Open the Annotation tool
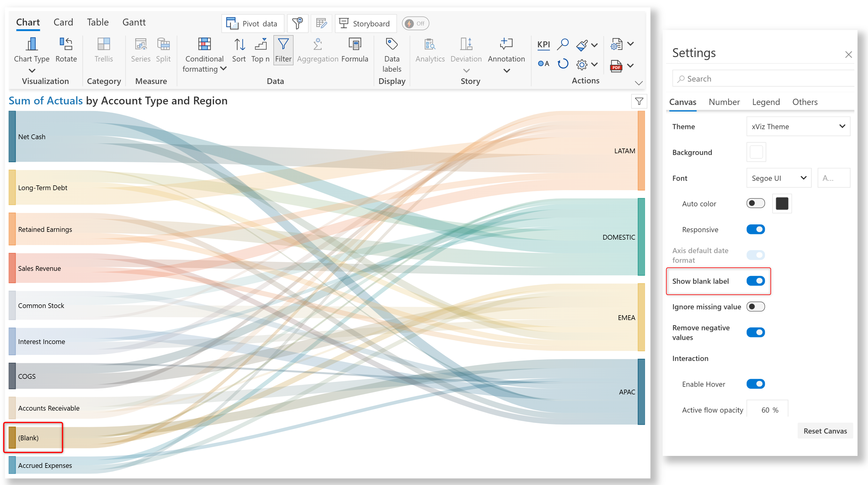The image size is (868, 485). coord(506,45)
